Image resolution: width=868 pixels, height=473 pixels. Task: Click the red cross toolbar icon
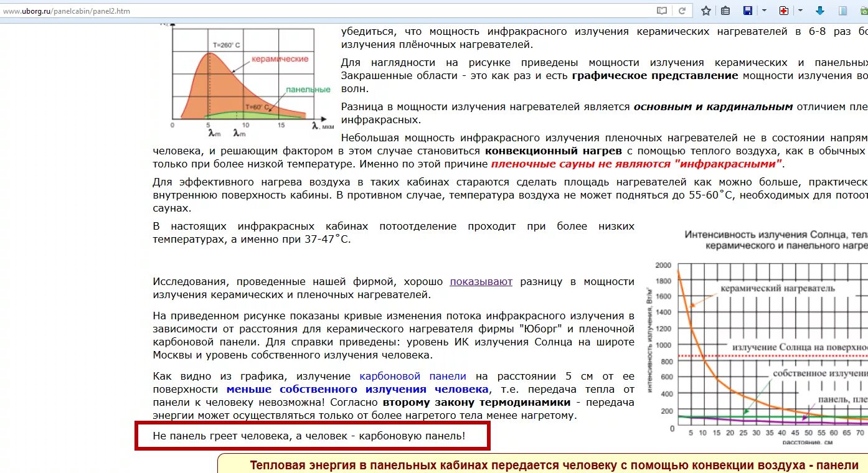tap(784, 11)
